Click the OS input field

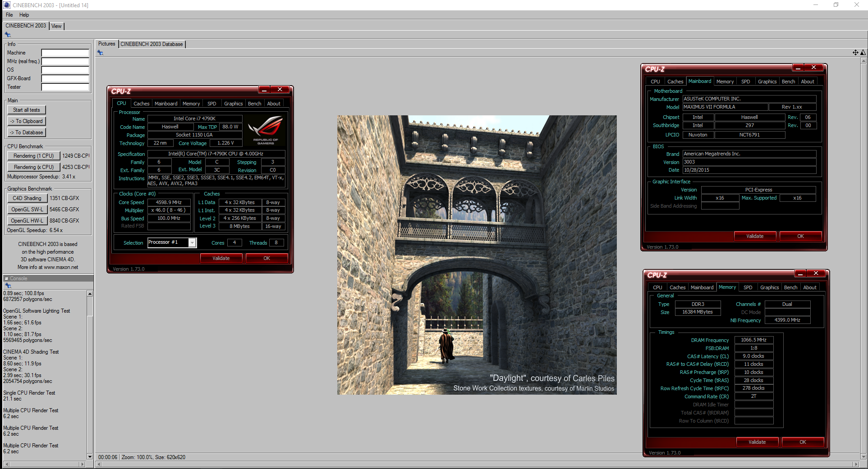coord(65,70)
